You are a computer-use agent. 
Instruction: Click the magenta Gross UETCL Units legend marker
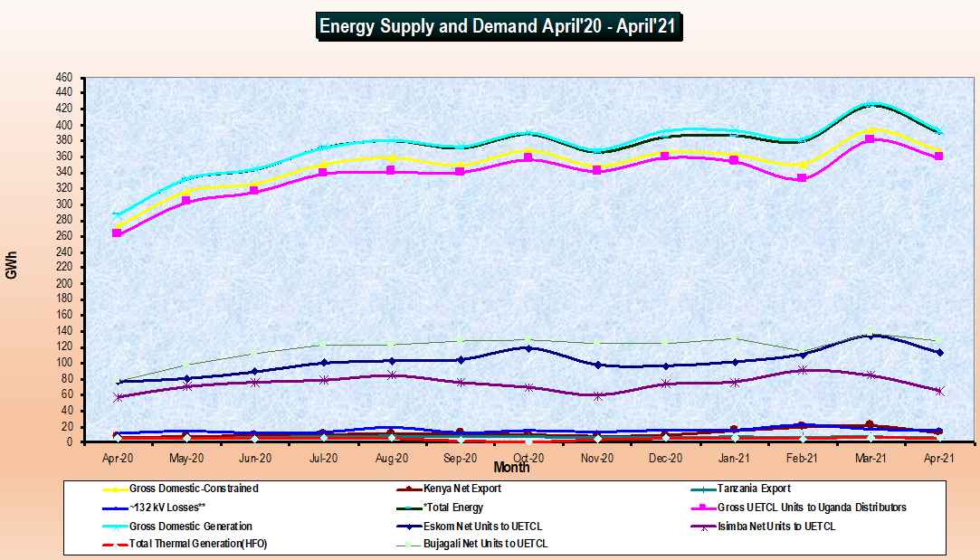(703, 508)
